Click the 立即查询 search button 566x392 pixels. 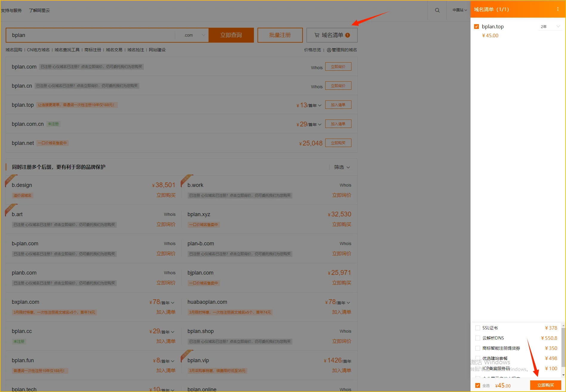click(231, 35)
